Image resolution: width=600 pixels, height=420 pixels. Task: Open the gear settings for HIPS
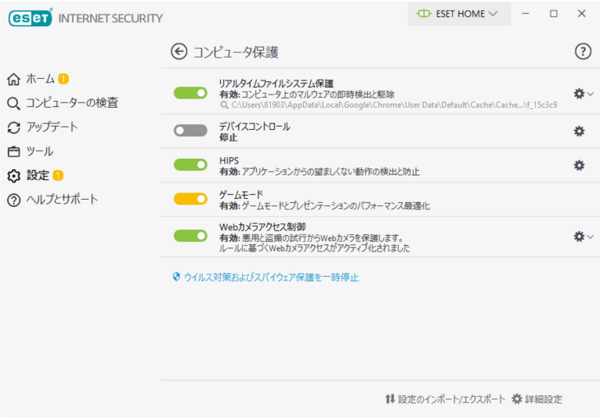578,165
